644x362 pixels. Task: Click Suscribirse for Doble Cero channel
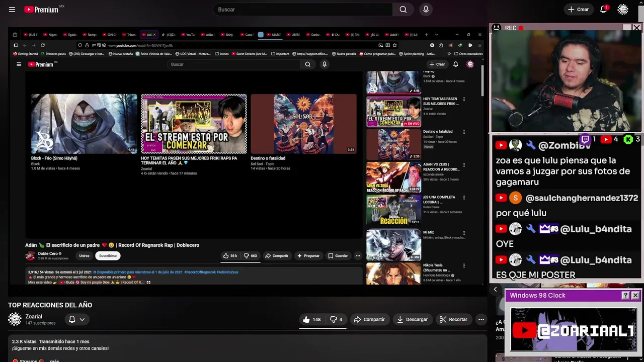click(x=108, y=256)
